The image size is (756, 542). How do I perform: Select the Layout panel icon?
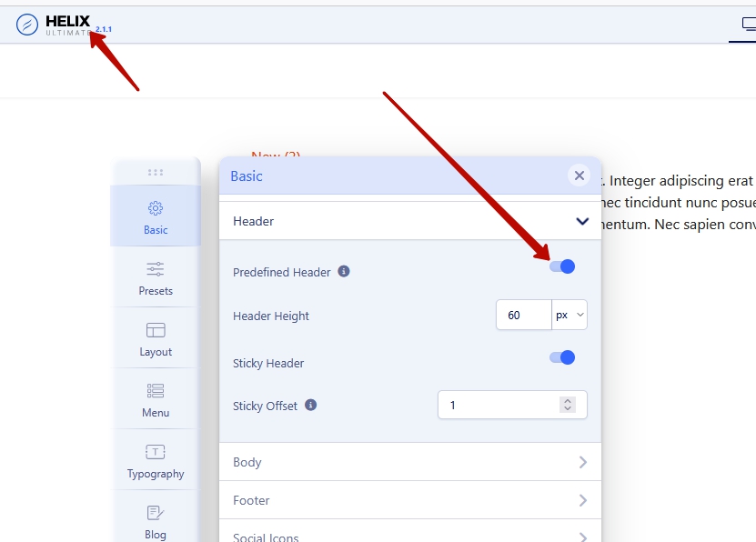[156, 330]
